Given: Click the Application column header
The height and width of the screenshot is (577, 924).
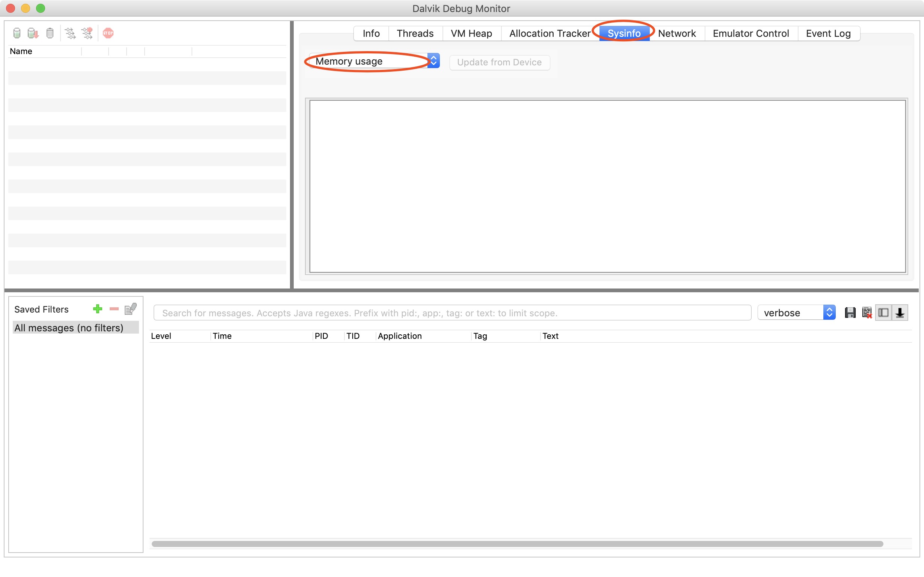Looking at the screenshot, I should tap(423, 336).
